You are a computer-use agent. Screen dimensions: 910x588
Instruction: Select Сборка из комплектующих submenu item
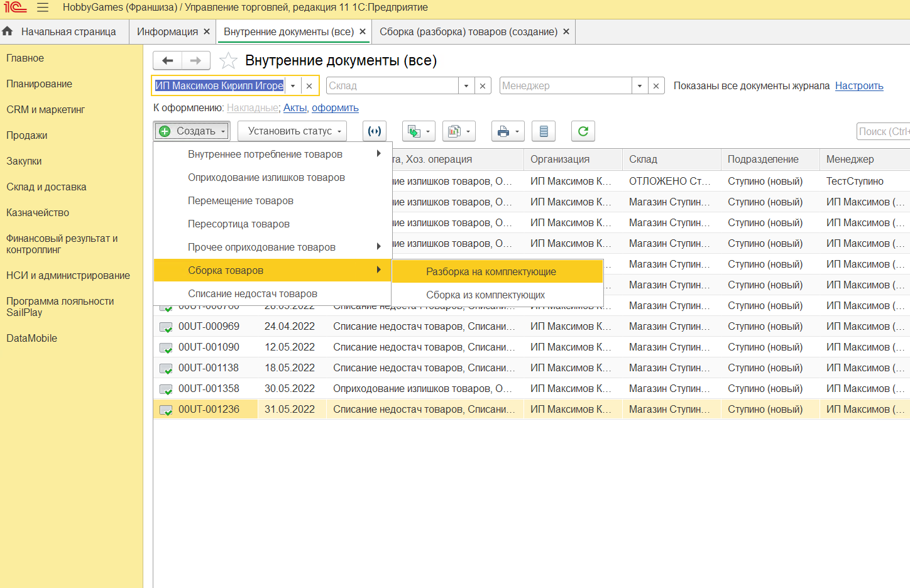click(497, 295)
